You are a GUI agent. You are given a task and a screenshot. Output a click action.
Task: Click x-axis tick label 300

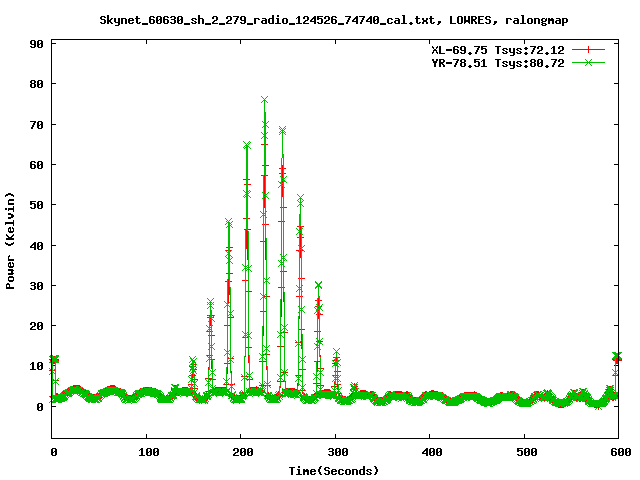[x=335, y=452]
